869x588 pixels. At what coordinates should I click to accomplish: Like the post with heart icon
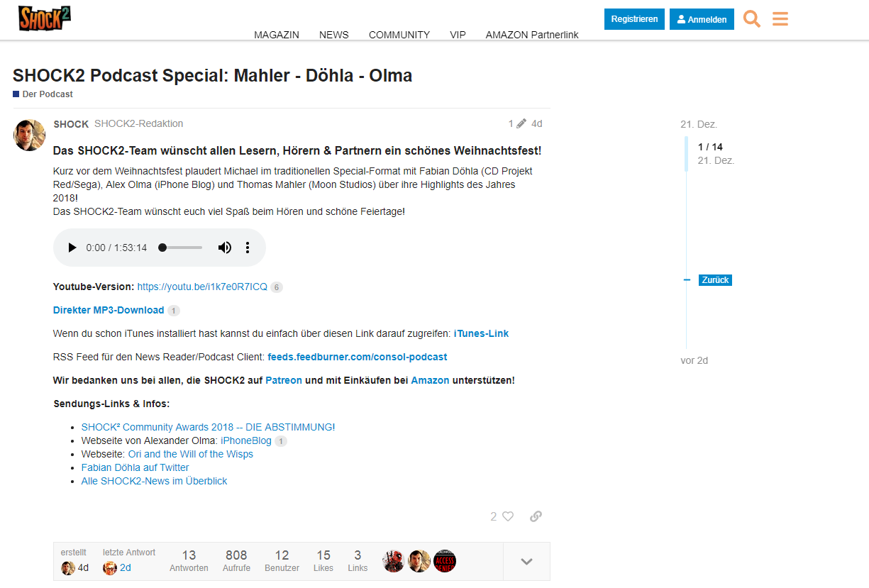[508, 516]
